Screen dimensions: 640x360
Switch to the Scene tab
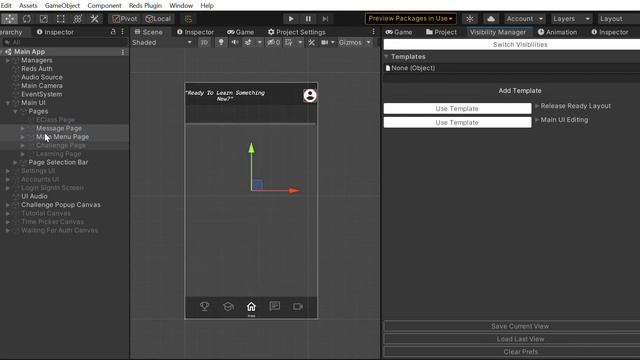(x=149, y=32)
